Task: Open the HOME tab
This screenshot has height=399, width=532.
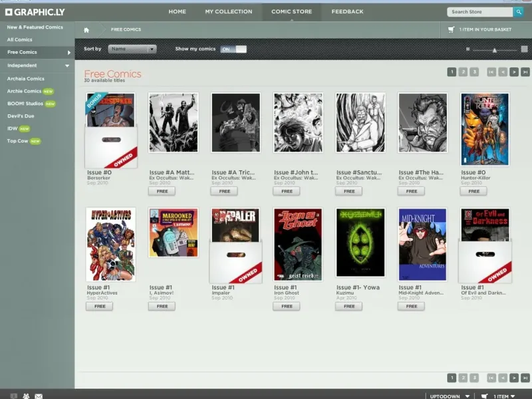Action: (x=177, y=11)
